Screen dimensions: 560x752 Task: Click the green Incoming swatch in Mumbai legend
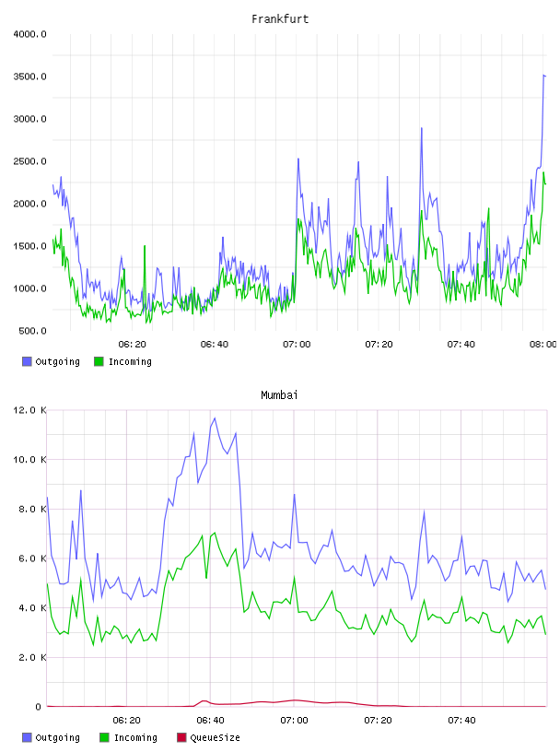(x=104, y=737)
